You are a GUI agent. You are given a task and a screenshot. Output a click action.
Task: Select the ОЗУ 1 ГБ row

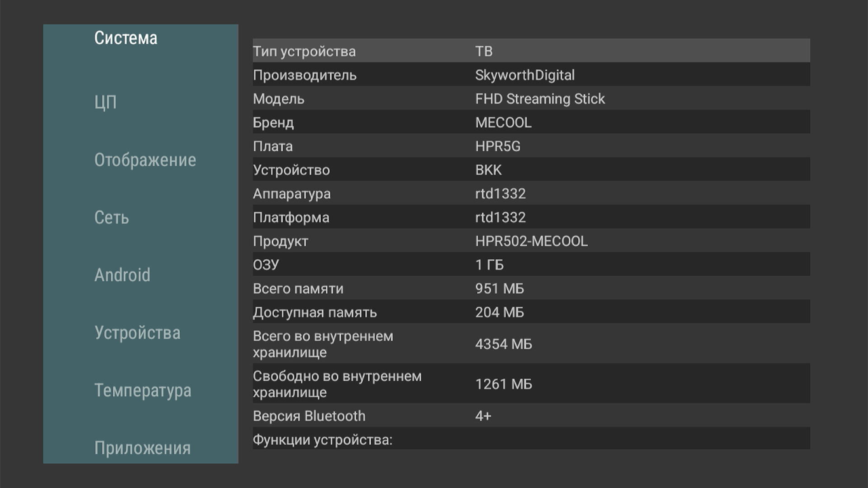pos(531,265)
